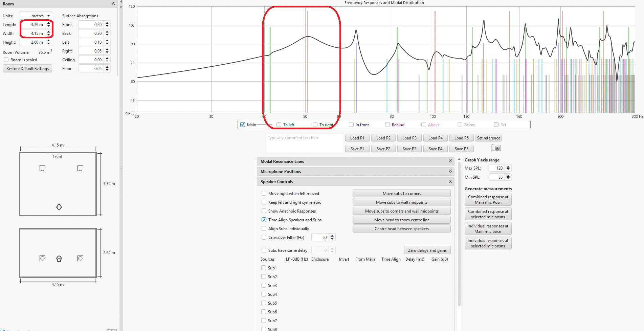Click the left speaker in the elevation view
Screen dimensions: 644x331
42,259
